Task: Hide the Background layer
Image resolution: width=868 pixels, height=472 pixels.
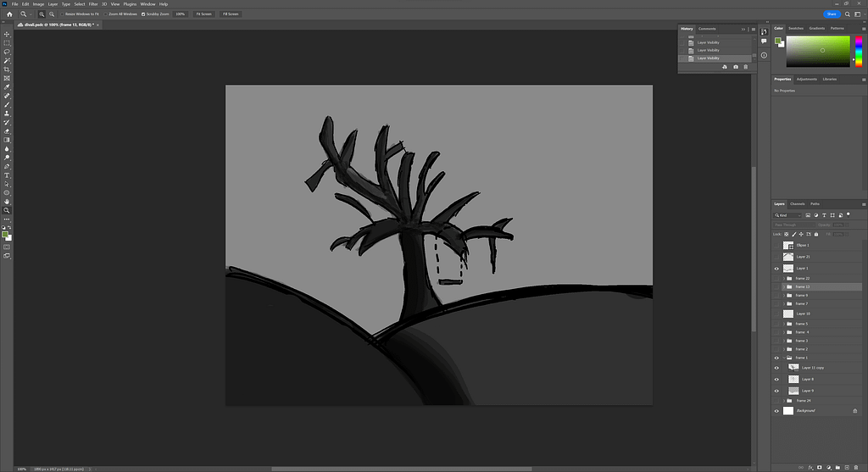Action: coord(776,411)
